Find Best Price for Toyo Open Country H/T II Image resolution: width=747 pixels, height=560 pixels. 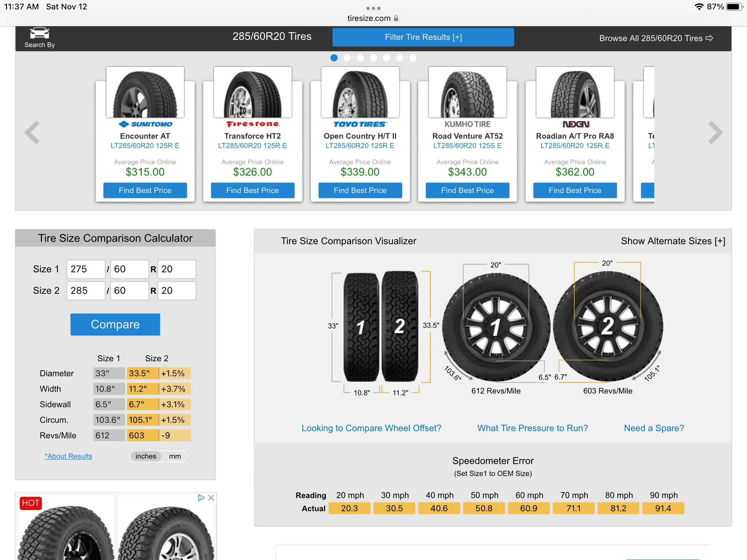360,190
